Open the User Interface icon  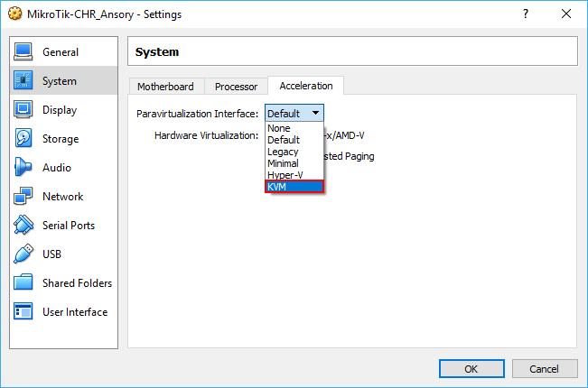coord(24,312)
